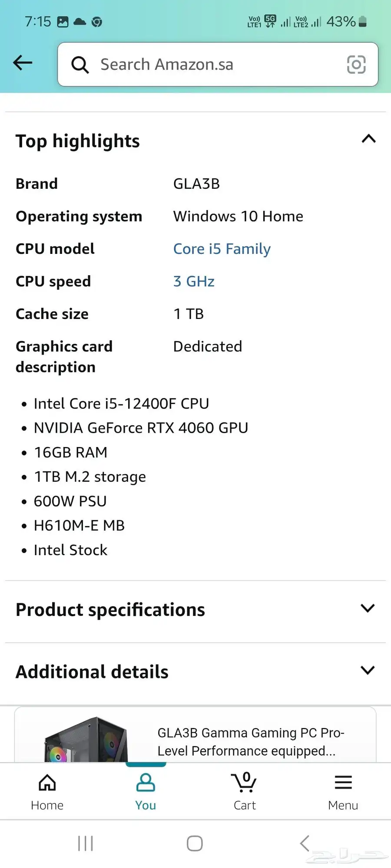Open GLA3B Gamma Gaming PC title
Screen dimensions: 391x868
coord(251,742)
